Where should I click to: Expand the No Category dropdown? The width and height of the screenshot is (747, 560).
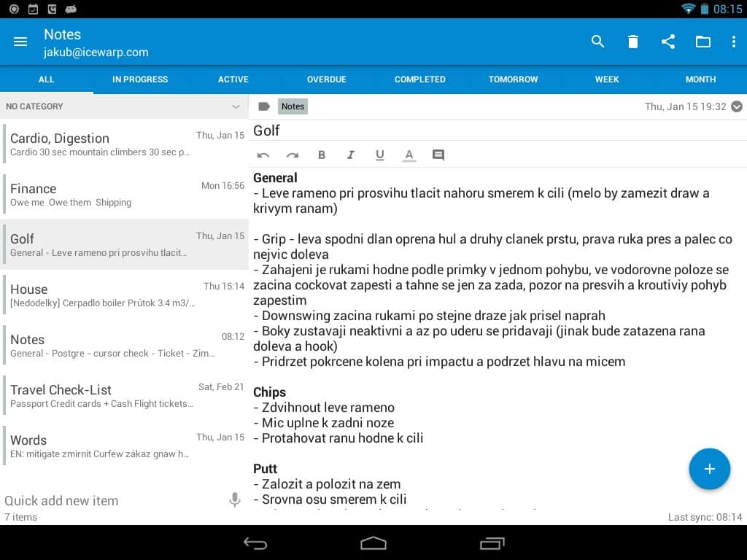236,106
